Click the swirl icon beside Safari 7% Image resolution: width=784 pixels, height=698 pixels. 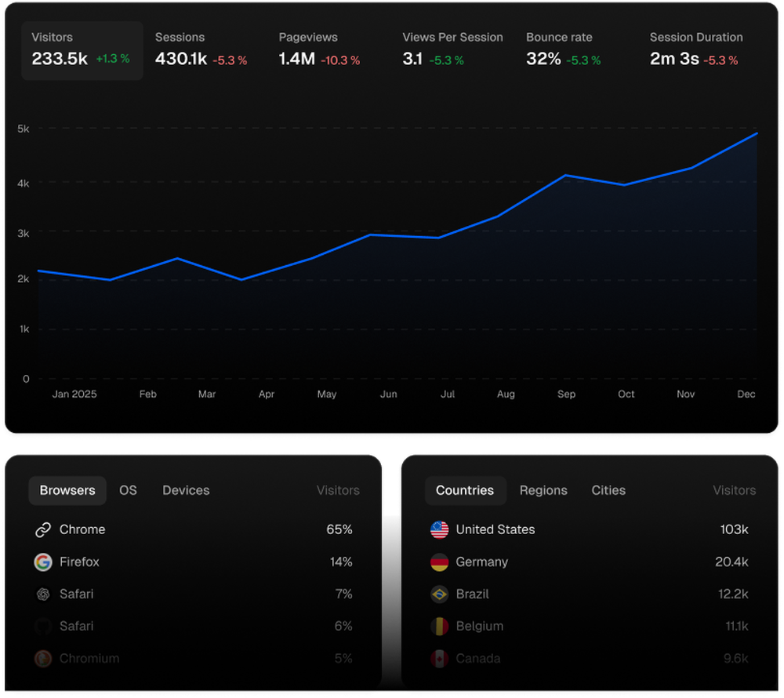[43, 594]
